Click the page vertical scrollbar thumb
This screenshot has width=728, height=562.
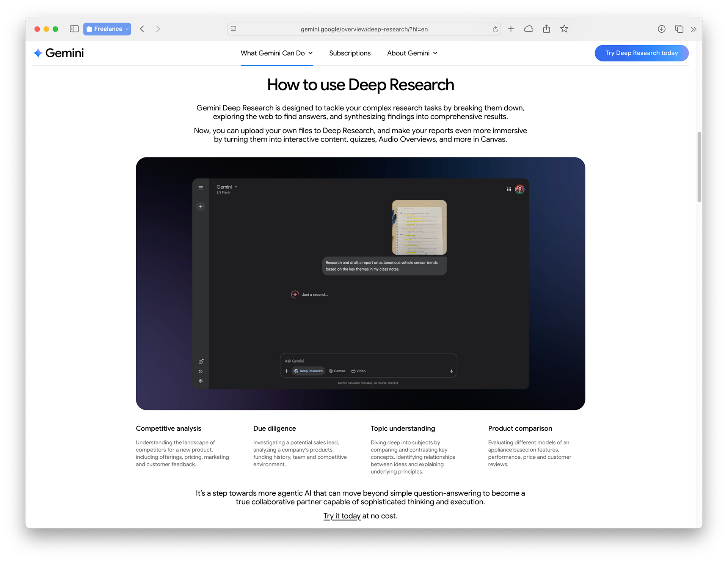699,167
